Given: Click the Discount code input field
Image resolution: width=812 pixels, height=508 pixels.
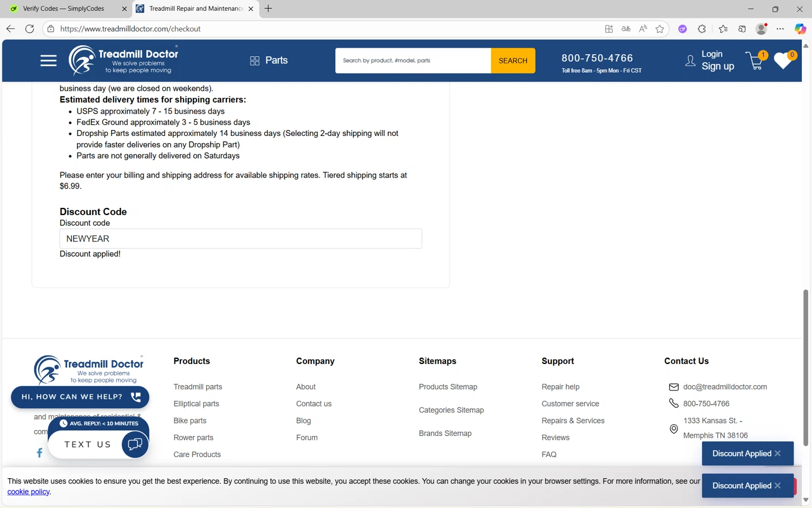Looking at the screenshot, I should tap(241, 239).
